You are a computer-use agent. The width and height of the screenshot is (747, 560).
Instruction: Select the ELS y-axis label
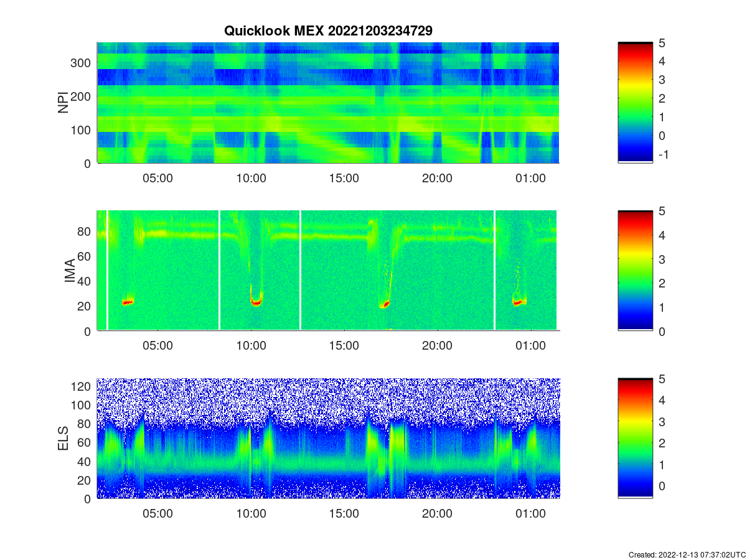[63, 439]
